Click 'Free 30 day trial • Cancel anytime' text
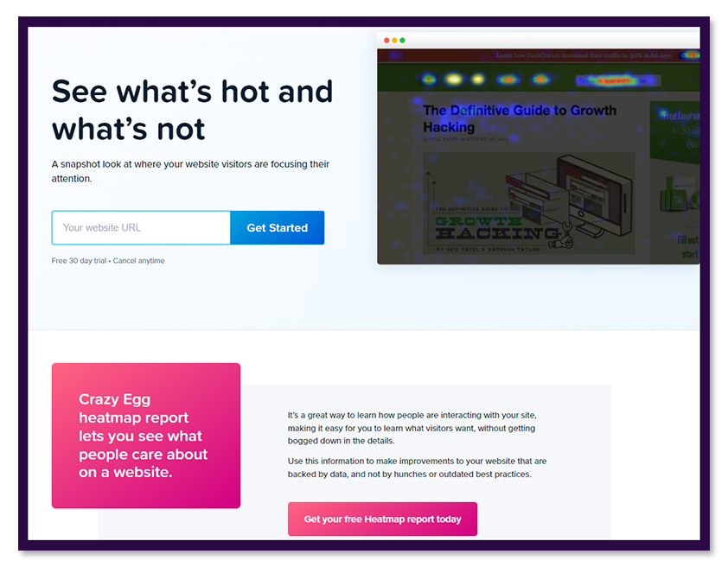728x567 pixels. (x=108, y=261)
